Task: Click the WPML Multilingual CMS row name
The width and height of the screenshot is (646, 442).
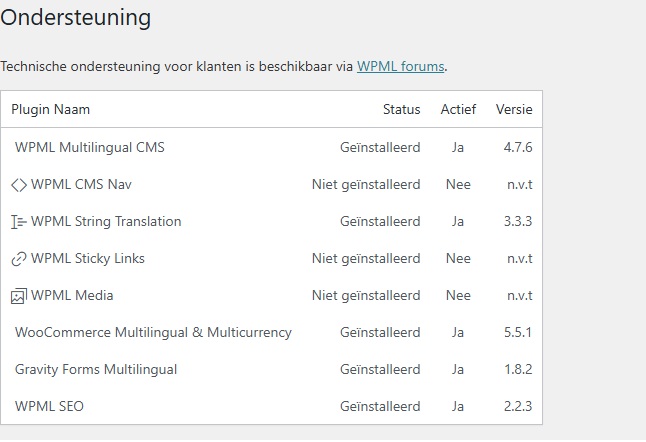Action: (x=90, y=147)
